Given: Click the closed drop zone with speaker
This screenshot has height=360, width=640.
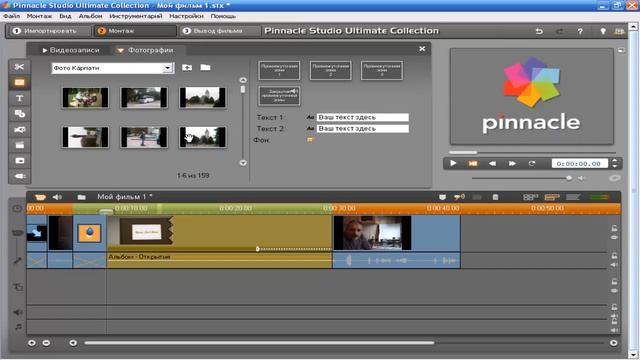Looking at the screenshot, I should click(279, 96).
